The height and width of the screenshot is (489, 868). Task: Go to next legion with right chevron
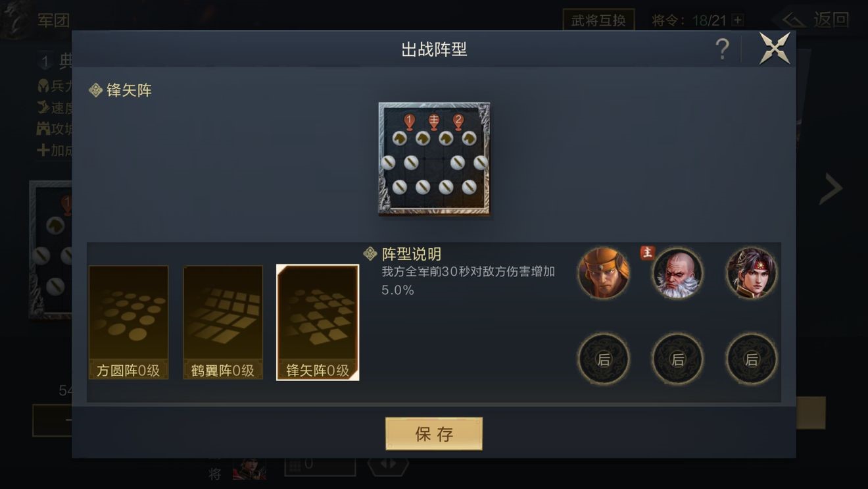(831, 189)
